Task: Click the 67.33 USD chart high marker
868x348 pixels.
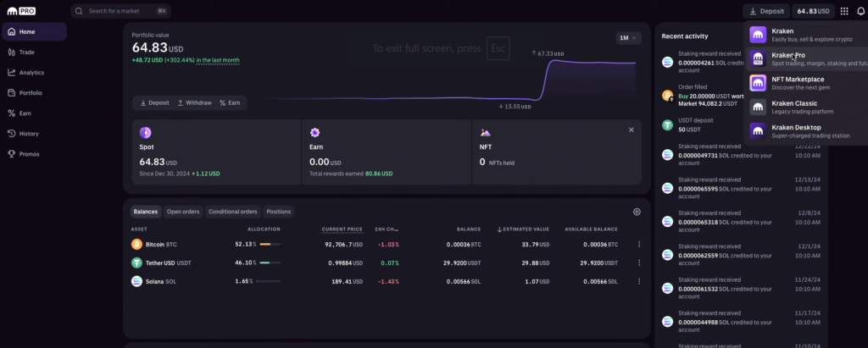Action: [x=548, y=53]
